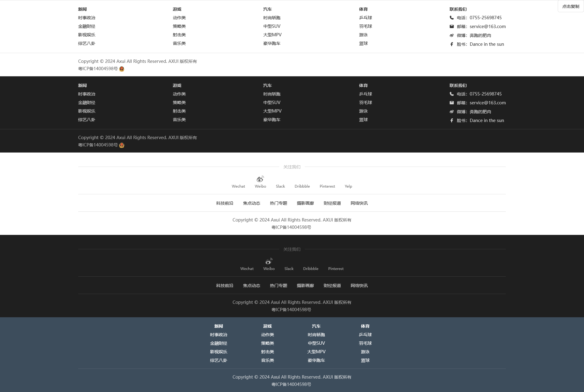Click the email envelope icon beside service@163.com
Screen dimensions: 584x392
pos(452,27)
